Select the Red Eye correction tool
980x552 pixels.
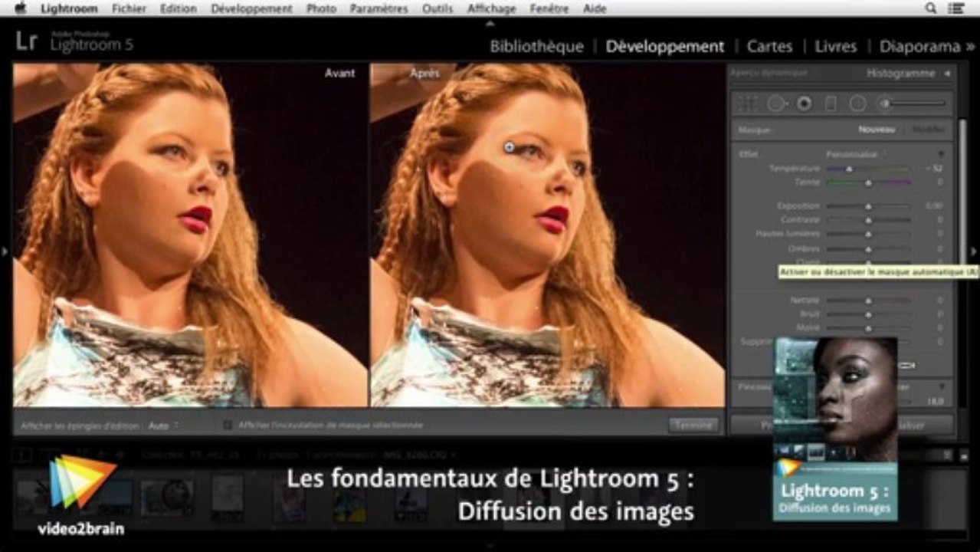804,103
